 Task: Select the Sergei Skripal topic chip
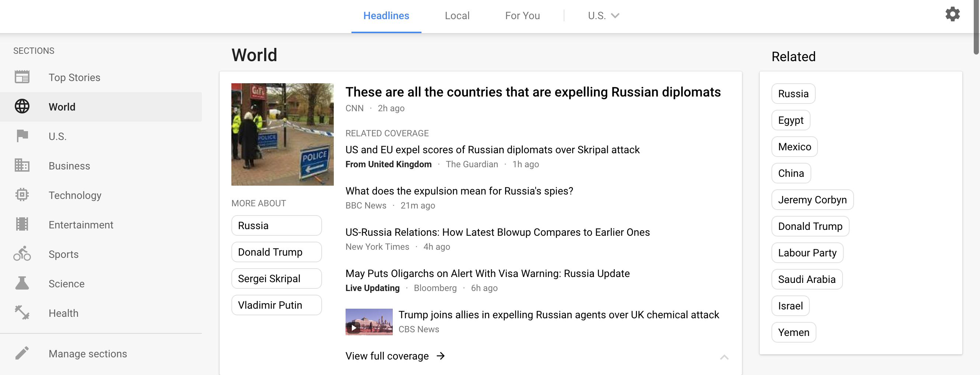(276, 278)
